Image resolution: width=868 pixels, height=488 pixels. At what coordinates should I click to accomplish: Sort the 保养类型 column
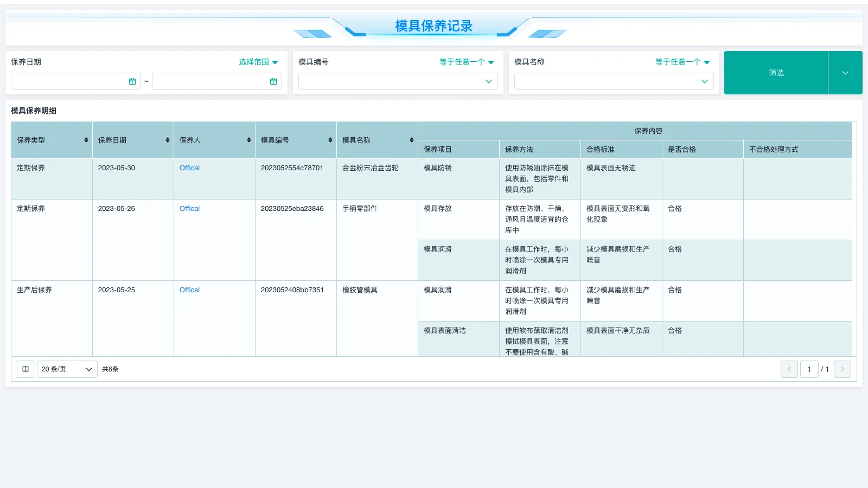pos(86,139)
